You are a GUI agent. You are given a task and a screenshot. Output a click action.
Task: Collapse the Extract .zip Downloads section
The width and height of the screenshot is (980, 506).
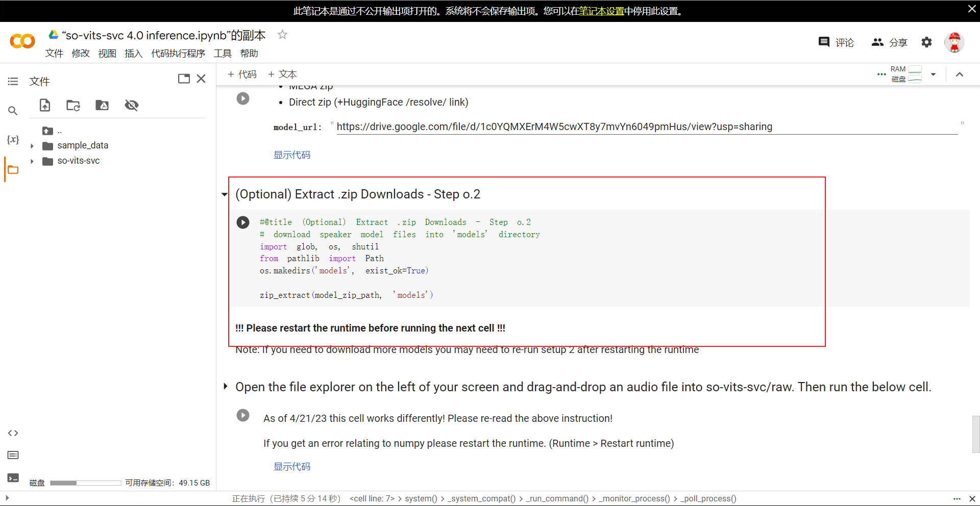tap(224, 194)
